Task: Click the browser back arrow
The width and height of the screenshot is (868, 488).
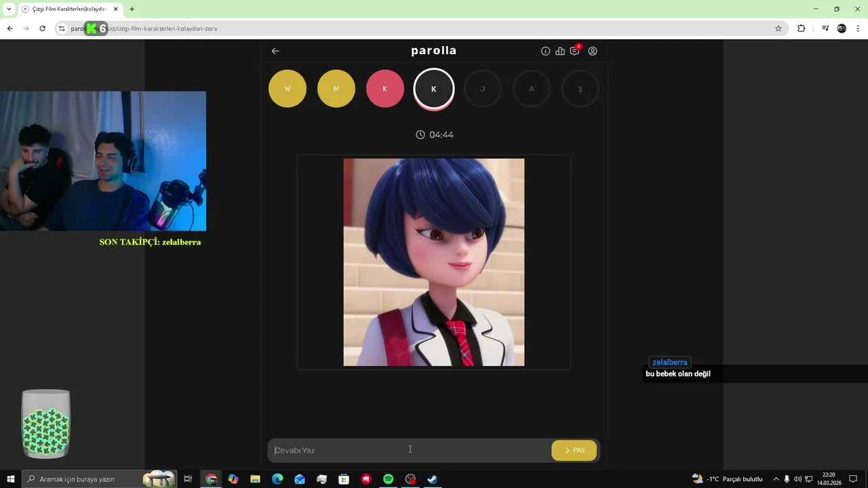Action: tap(9, 28)
